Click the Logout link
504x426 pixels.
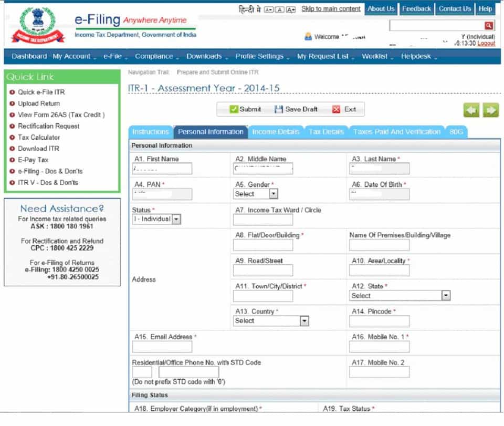(x=486, y=44)
